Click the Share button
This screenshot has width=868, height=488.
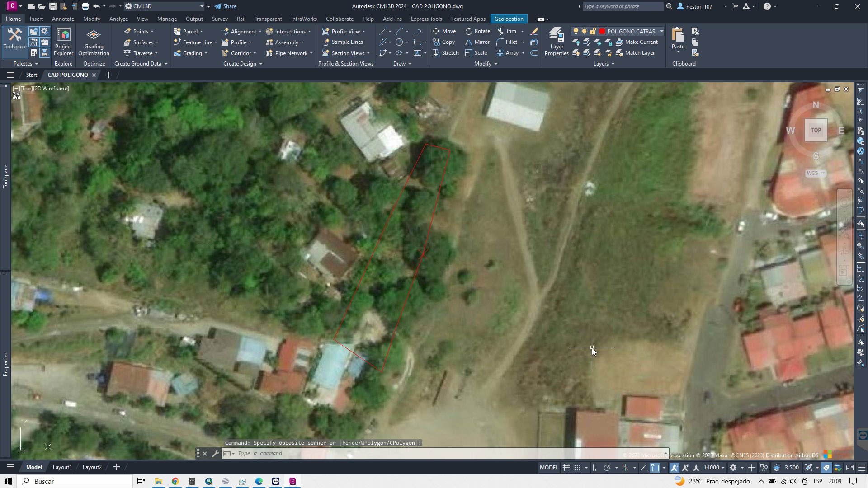226,6
